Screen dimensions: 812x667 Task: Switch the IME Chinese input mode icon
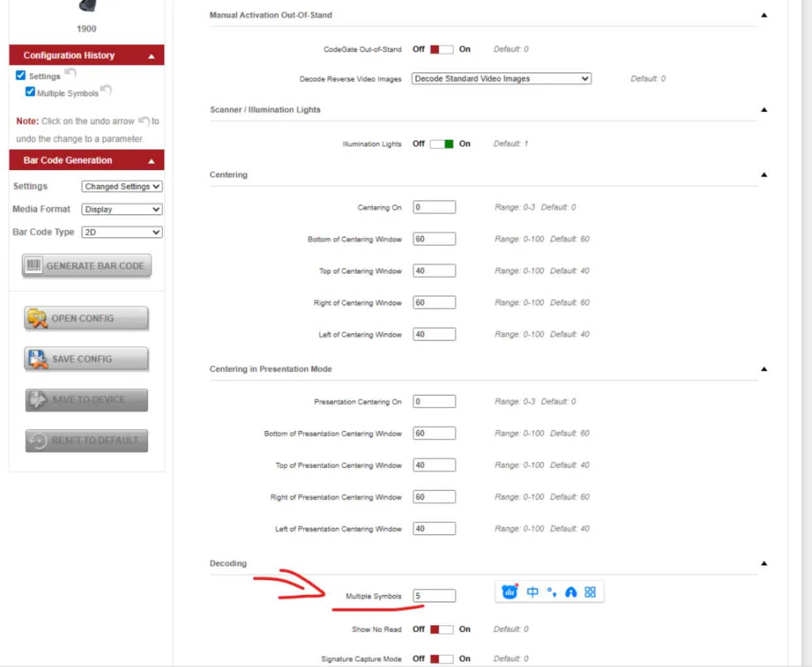533,592
